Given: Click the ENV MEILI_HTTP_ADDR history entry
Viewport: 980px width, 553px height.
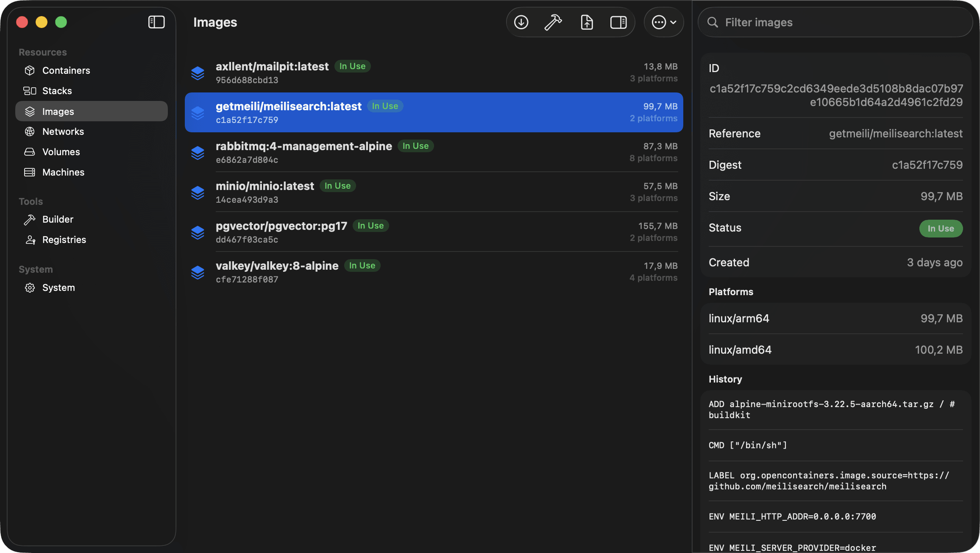Looking at the screenshot, I should pyautogui.click(x=792, y=517).
